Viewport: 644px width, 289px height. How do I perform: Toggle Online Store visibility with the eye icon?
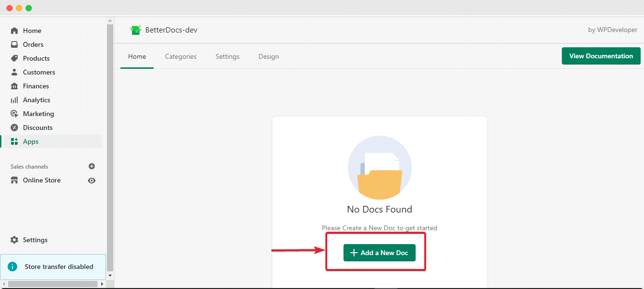click(91, 180)
